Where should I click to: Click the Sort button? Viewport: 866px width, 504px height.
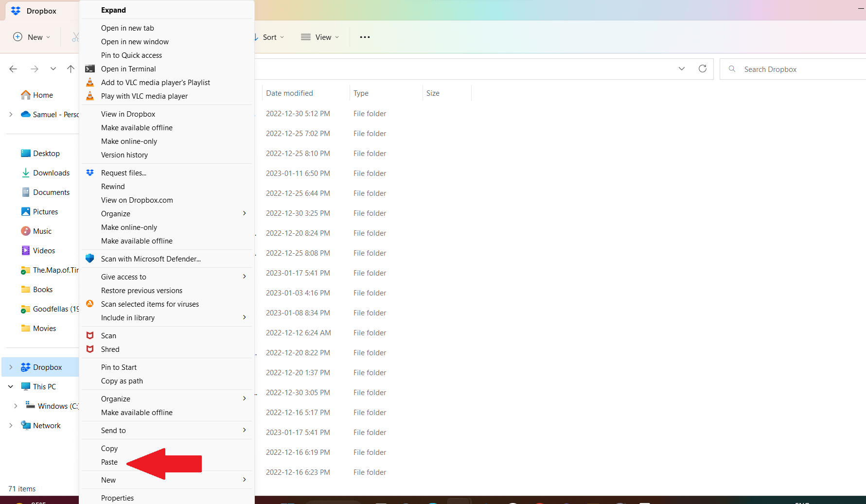point(269,36)
